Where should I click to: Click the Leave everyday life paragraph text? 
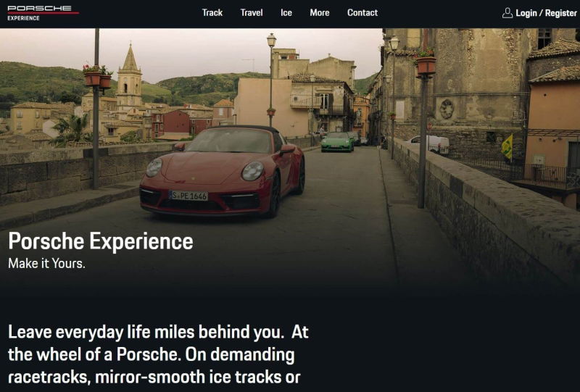tap(158, 354)
